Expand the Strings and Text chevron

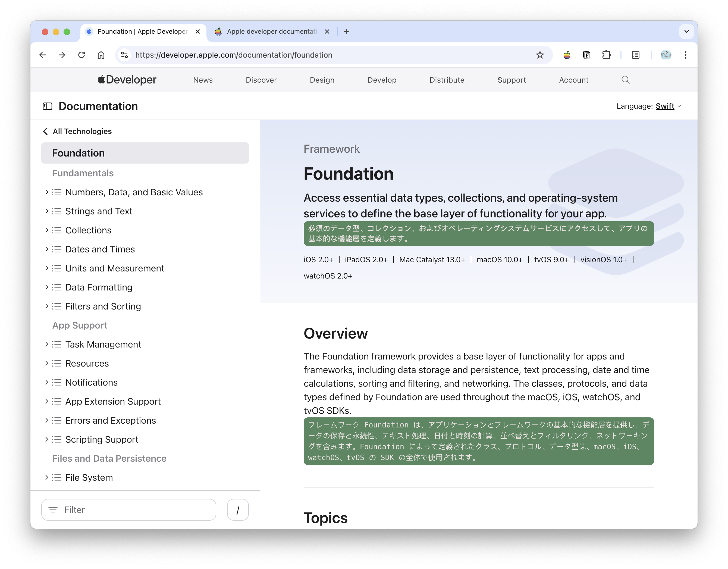click(47, 211)
